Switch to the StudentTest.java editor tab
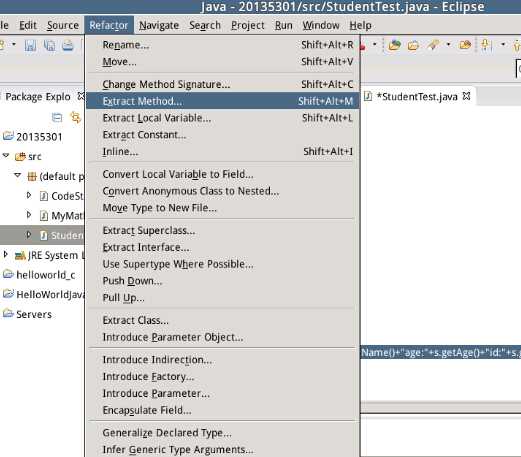The height and width of the screenshot is (457, 521). tap(417, 97)
